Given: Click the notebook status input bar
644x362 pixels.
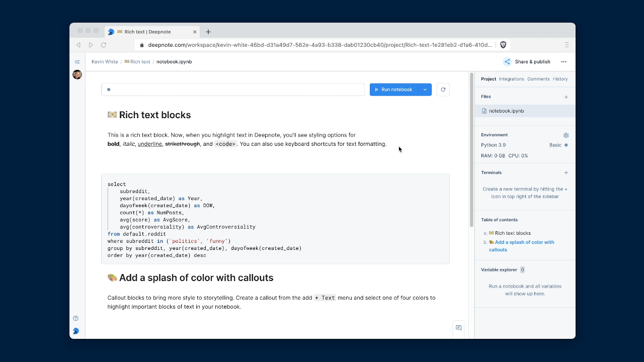Looking at the screenshot, I should [232, 89].
